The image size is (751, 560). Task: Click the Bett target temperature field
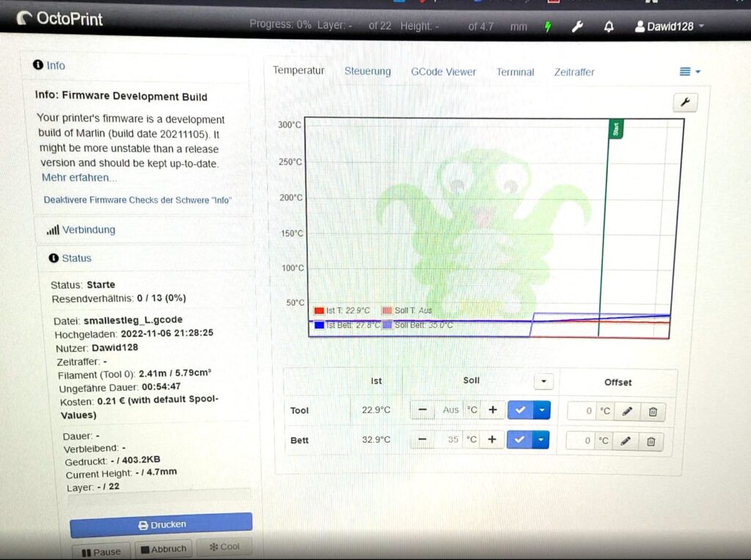click(x=449, y=439)
